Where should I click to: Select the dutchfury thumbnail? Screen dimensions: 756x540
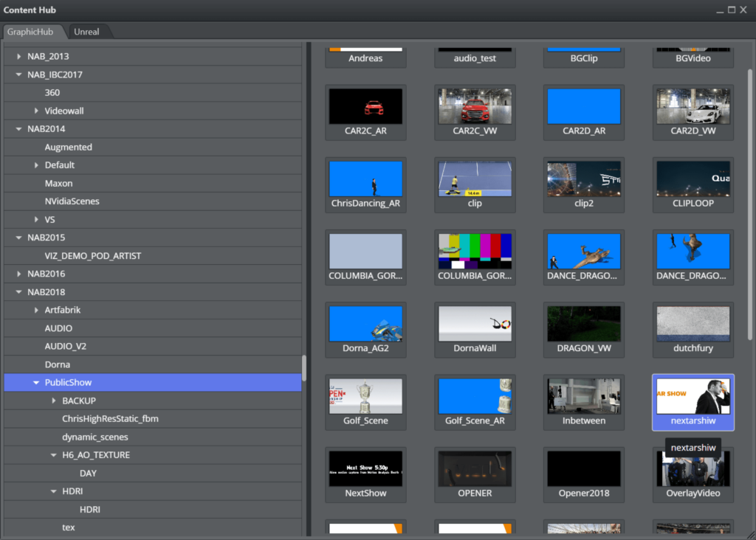693,330
